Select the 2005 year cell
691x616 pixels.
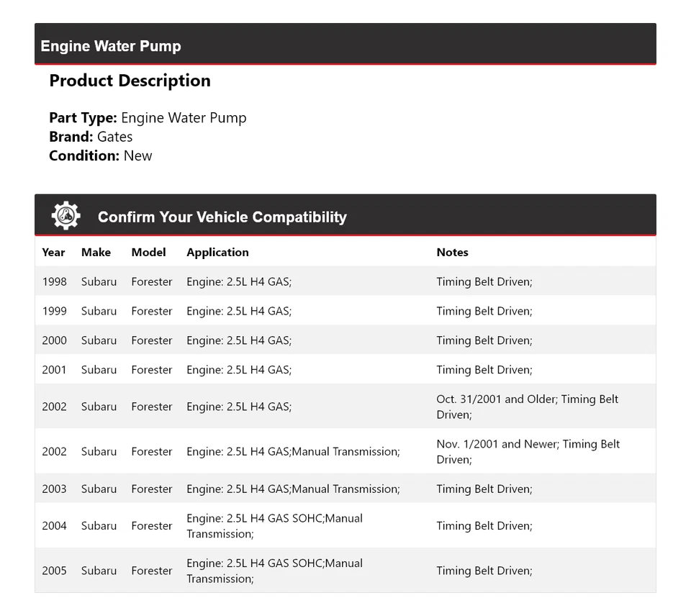54,571
